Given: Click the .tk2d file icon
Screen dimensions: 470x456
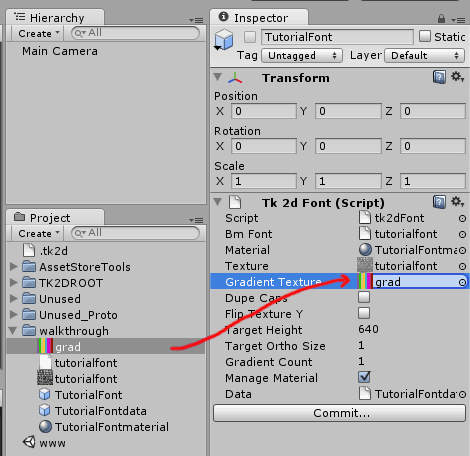Looking at the screenshot, I should coord(29,250).
